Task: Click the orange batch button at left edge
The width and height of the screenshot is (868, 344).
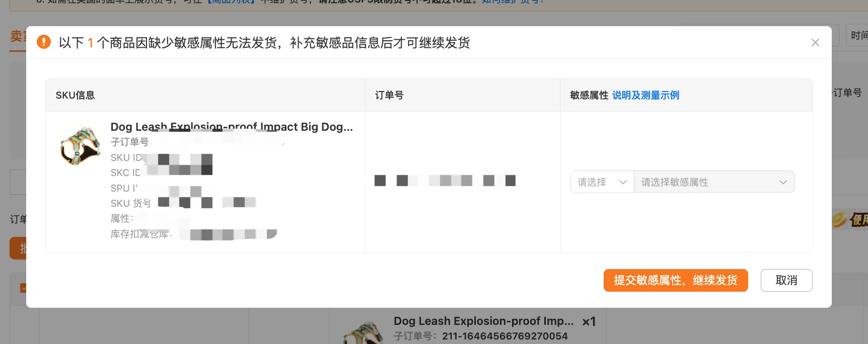Action: click(18, 248)
